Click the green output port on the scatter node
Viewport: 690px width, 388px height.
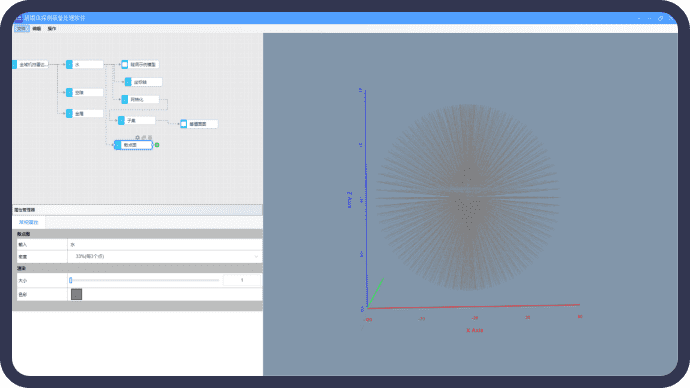coord(157,145)
